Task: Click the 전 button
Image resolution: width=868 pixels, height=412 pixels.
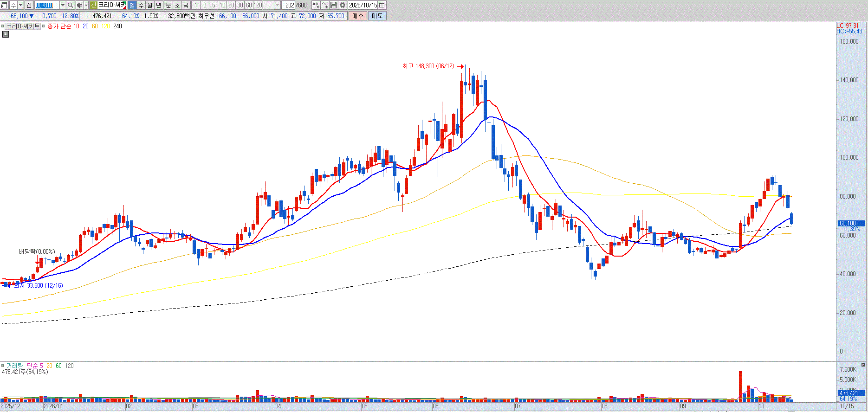Action: [x=29, y=5]
